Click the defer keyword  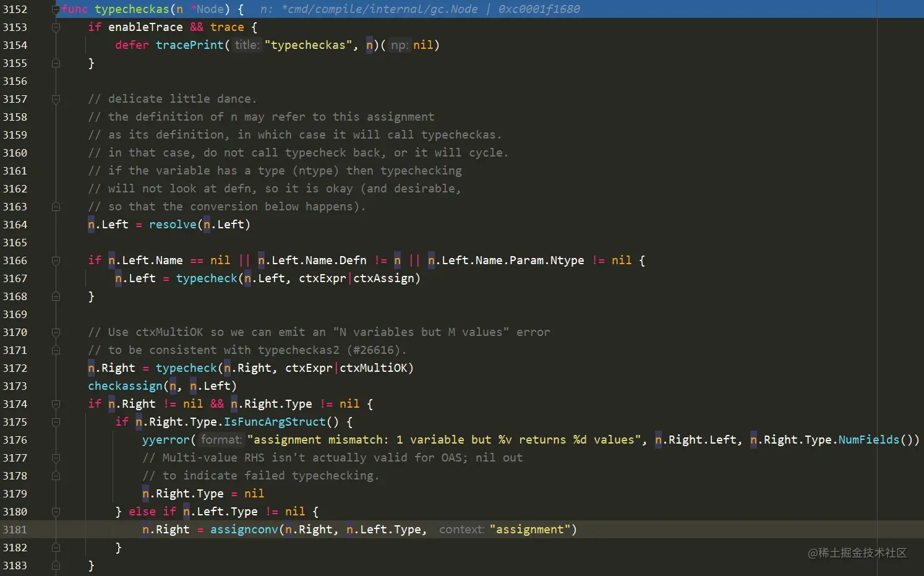point(132,45)
